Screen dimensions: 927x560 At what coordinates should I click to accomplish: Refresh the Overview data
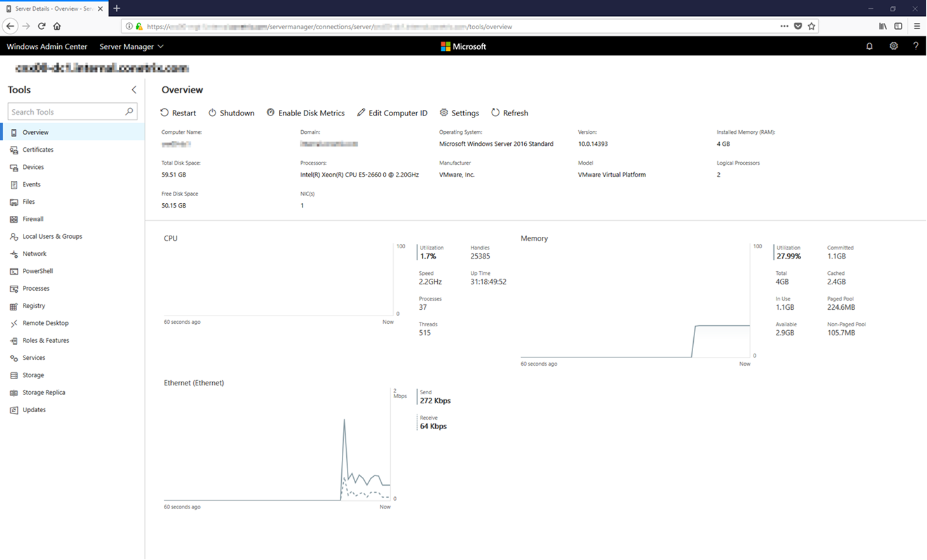[x=510, y=113]
